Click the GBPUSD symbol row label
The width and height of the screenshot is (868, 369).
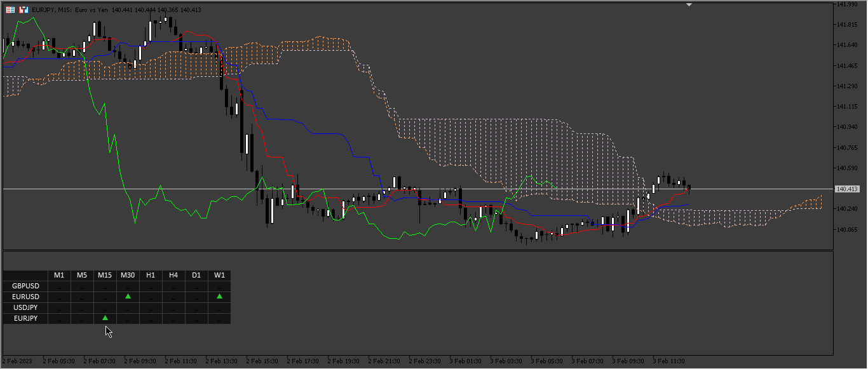pyautogui.click(x=25, y=286)
